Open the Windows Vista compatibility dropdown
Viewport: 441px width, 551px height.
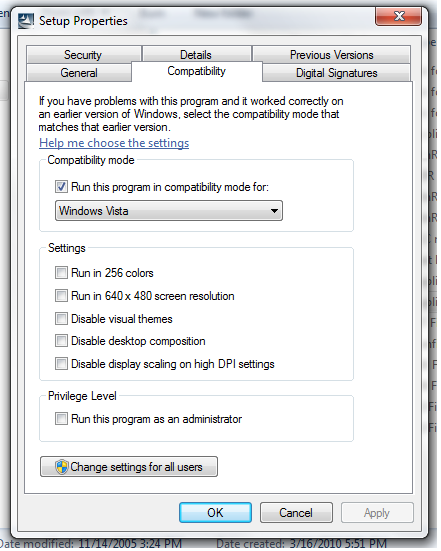click(169, 211)
